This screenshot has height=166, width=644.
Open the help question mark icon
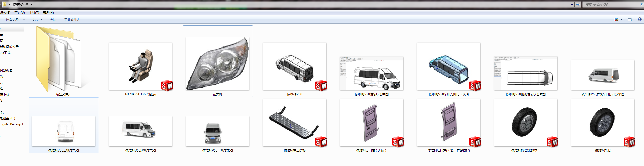(x=639, y=19)
